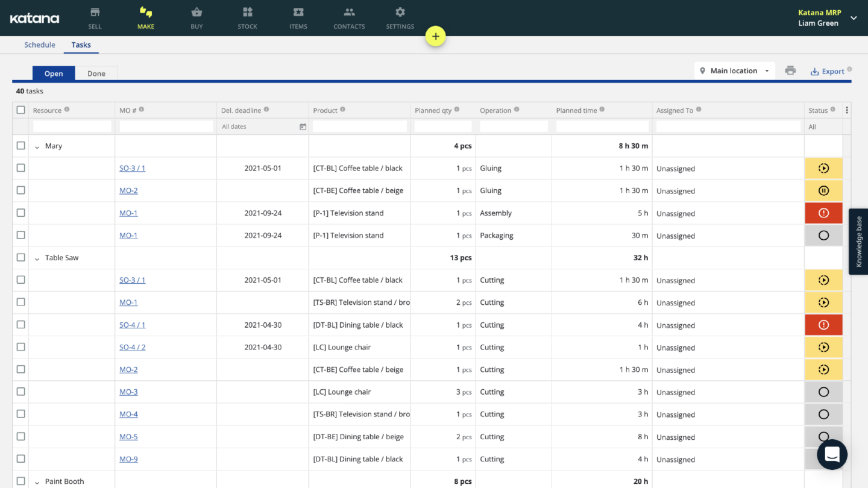868x488 pixels.
Task: Open the Status filter showing All
Action: [823, 127]
